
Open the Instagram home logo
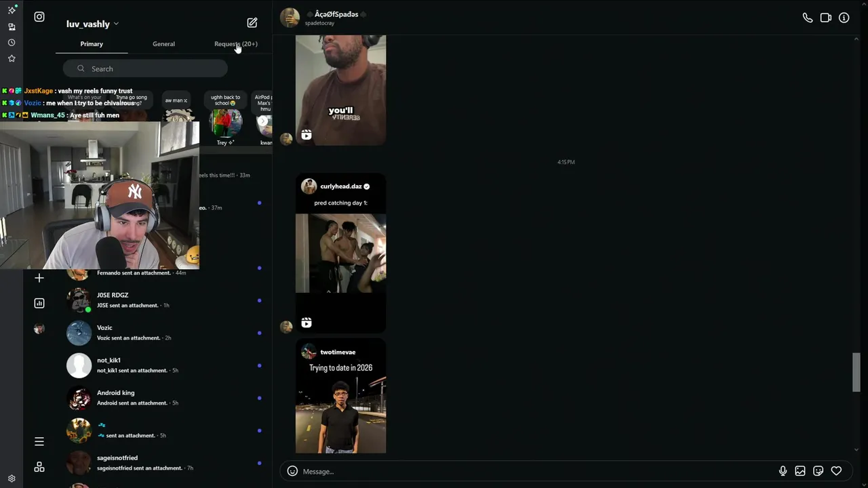[x=39, y=17]
